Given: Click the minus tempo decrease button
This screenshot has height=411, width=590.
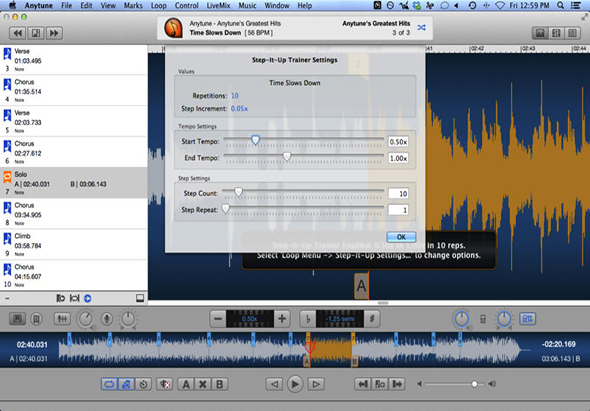Looking at the screenshot, I should tap(218, 319).
